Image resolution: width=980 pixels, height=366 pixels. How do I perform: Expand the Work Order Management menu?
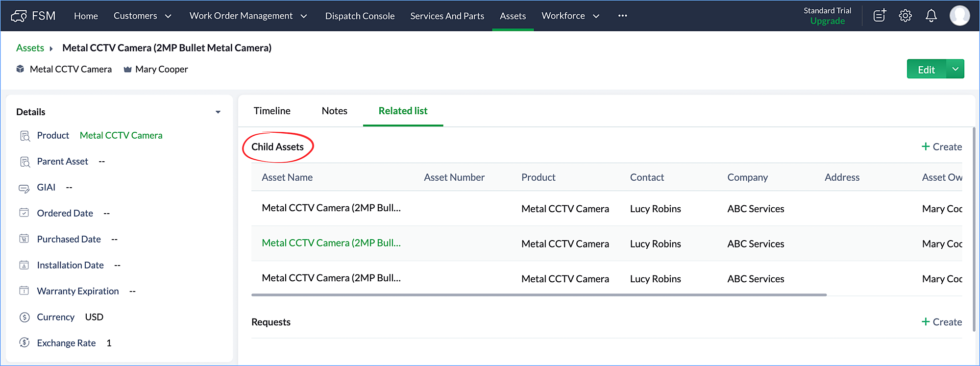tap(248, 16)
